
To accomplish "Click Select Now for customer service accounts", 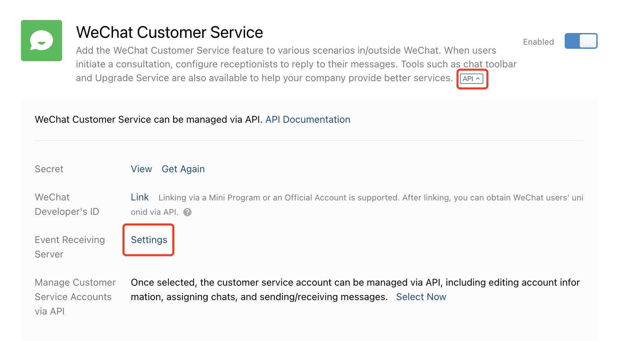I will tap(421, 297).
